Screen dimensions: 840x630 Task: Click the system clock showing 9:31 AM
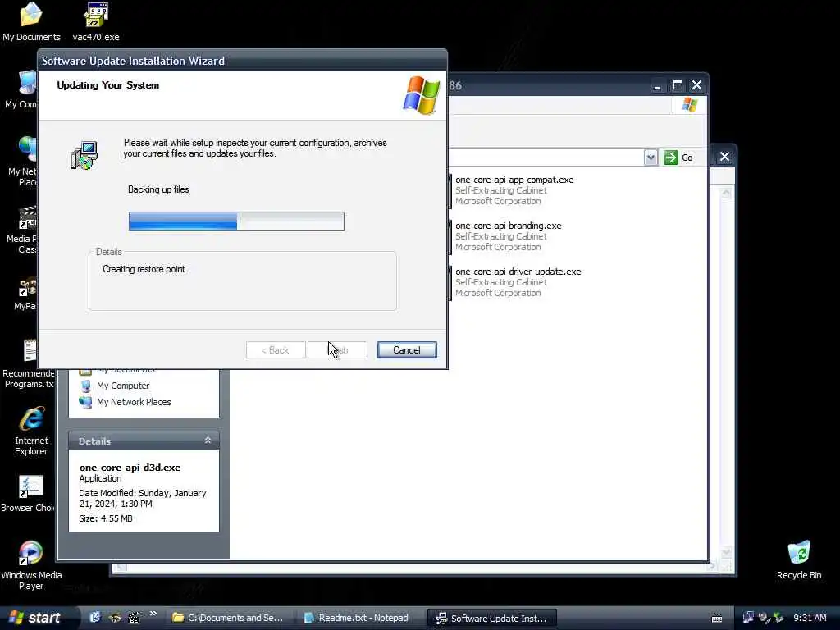[810, 618]
